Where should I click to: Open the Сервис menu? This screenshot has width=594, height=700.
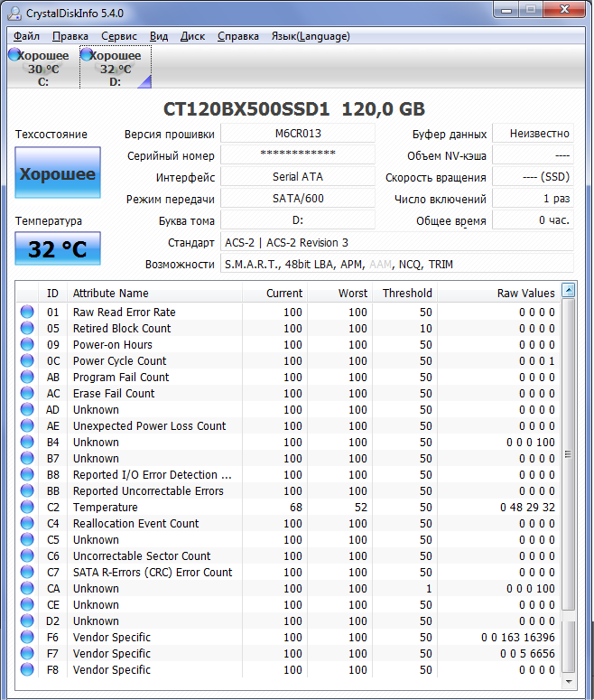119,36
